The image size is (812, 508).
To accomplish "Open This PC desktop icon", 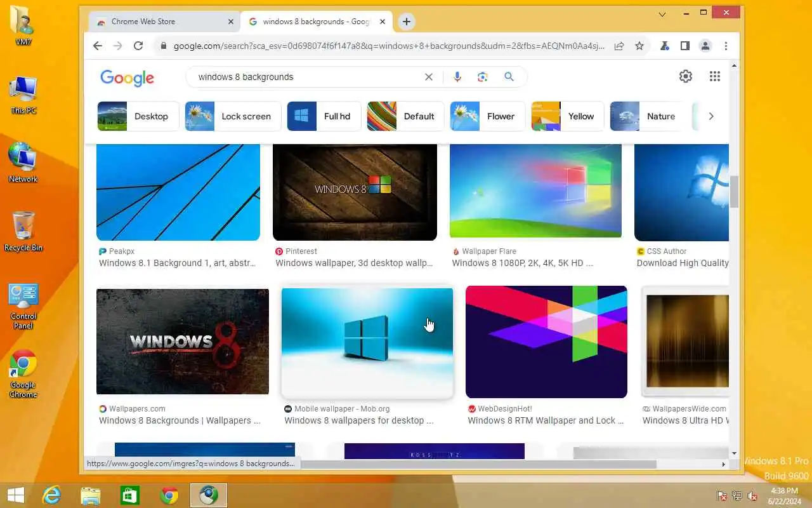I will [x=23, y=94].
